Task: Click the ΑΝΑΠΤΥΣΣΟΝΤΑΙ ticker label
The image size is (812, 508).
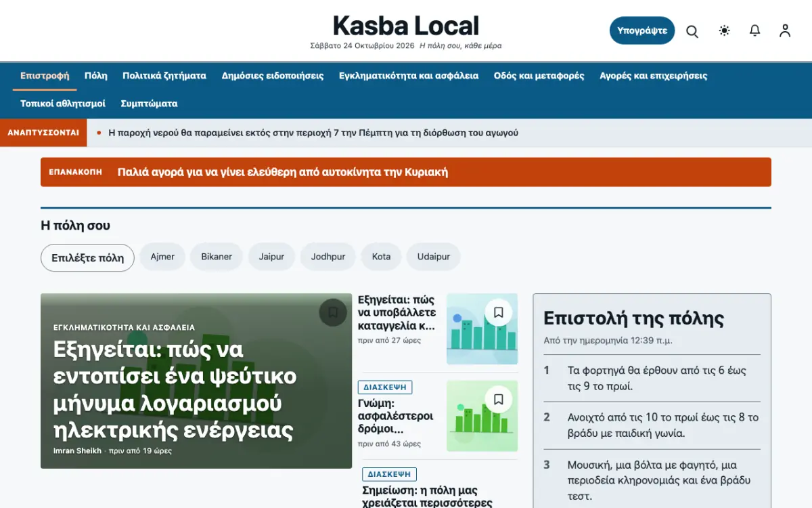Action: point(43,133)
